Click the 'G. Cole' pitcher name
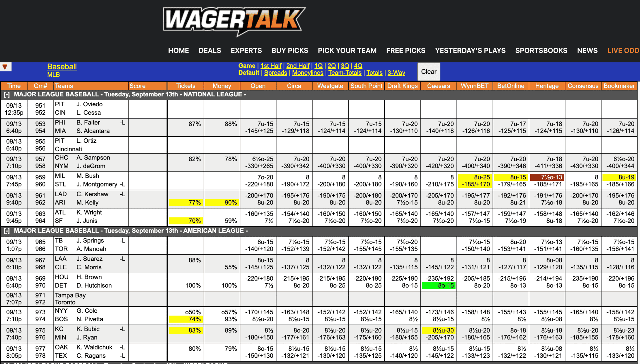The height and width of the screenshot is (364, 640). 87,311
